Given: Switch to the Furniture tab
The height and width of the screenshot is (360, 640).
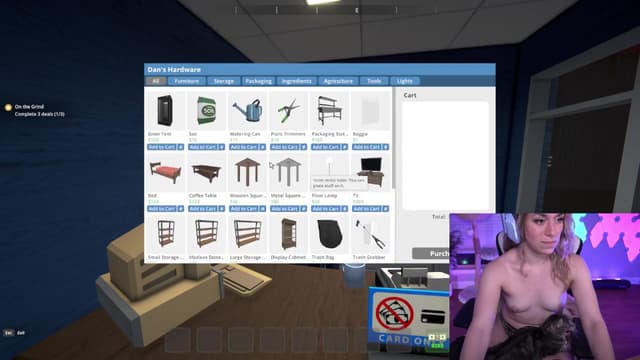Looking at the screenshot, I should click(187, 81).
